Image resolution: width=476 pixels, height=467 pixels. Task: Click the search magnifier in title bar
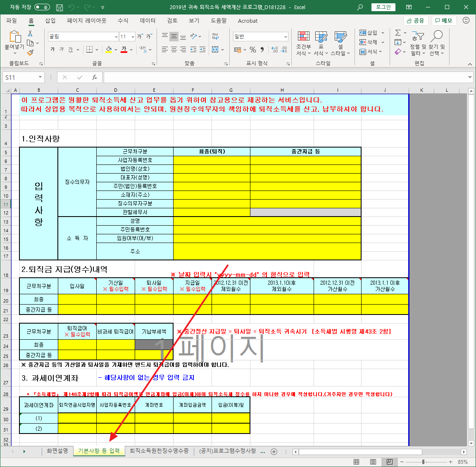point(360,7)
